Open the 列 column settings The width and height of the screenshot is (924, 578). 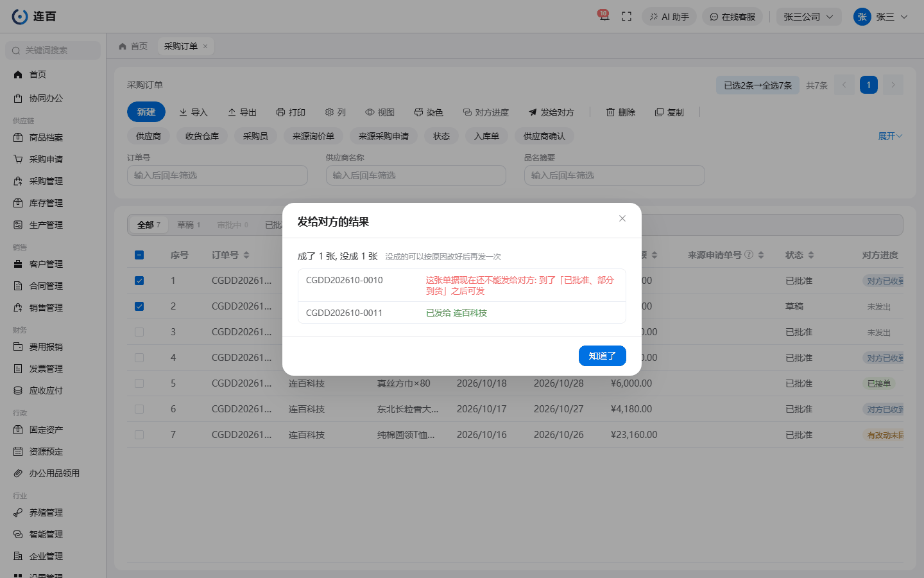coord(336,112)
